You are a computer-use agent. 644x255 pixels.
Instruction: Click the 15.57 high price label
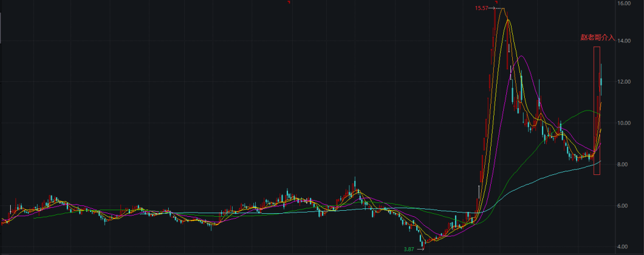click(x=481, y=8)
